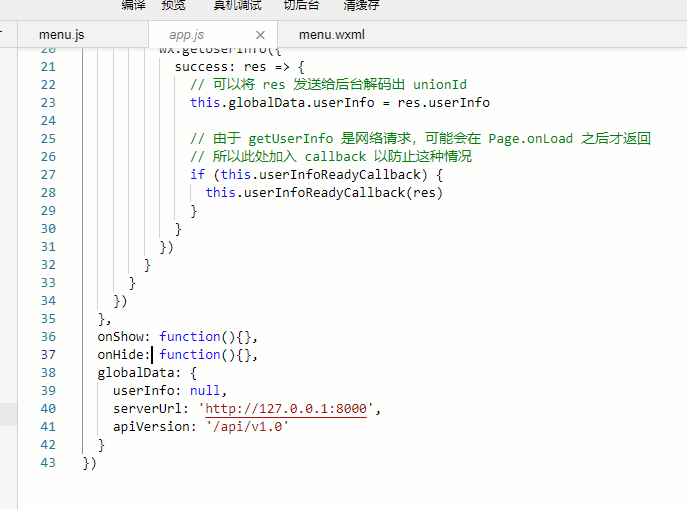This screenshot has height=509, width=687.
Task: Open the http://127.0.0.1:8000 URL string
Action: pyautogui.click(x=286, y=409)
